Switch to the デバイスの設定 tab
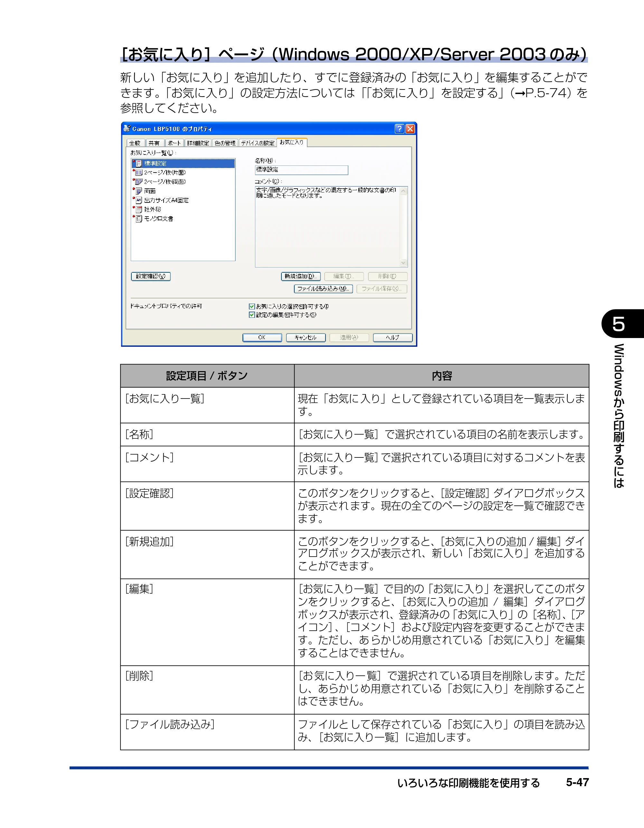Screen dimensions: 644x828 [258, 143]
